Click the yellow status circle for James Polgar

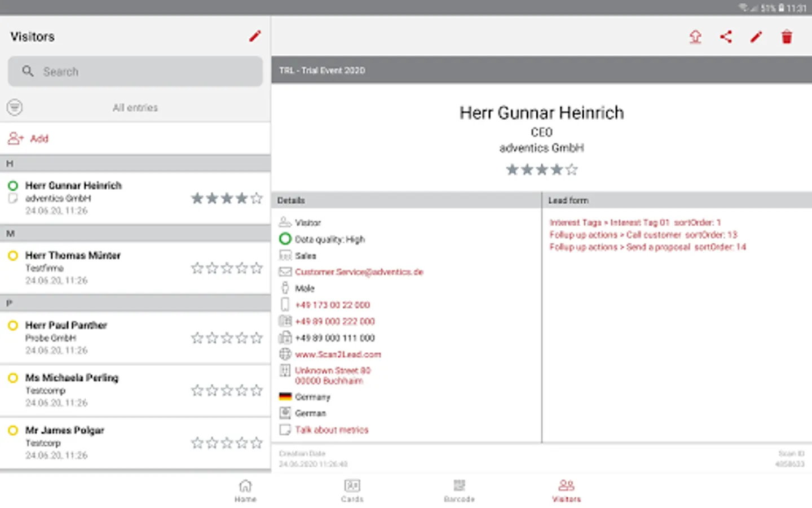point(12,430)
